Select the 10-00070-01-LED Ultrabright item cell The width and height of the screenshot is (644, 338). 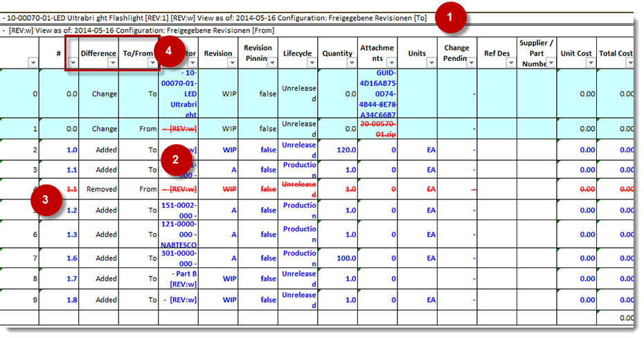point(178,94)
